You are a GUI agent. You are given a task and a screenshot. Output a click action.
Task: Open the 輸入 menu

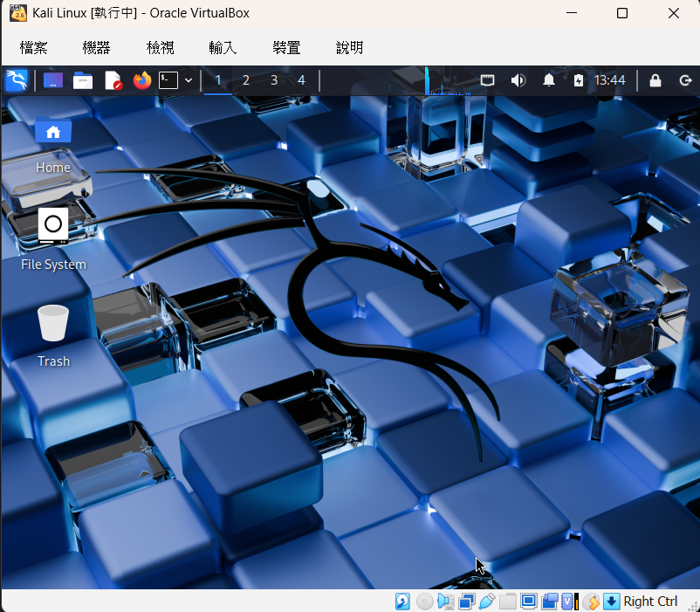(x=223, y=48)
